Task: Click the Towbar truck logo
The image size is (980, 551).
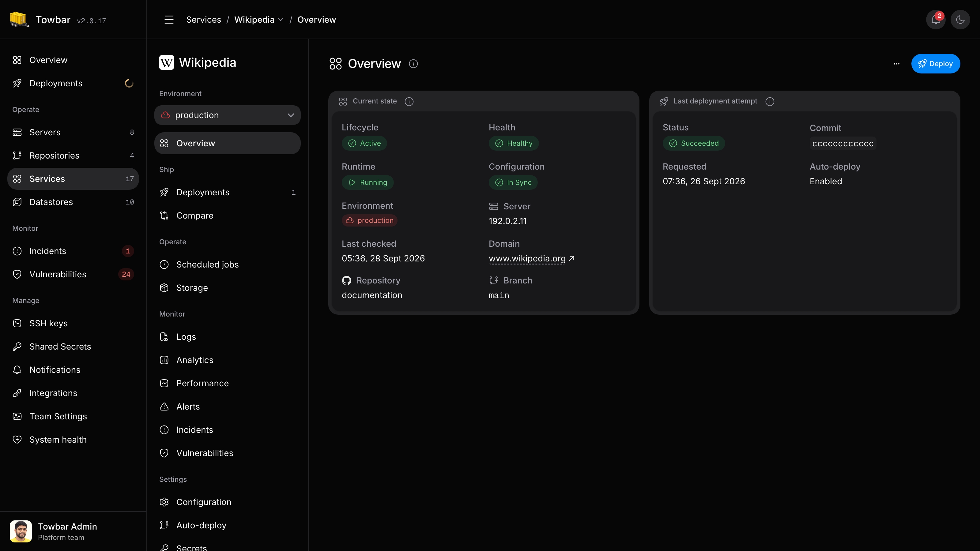Action: tap(19, 19)
